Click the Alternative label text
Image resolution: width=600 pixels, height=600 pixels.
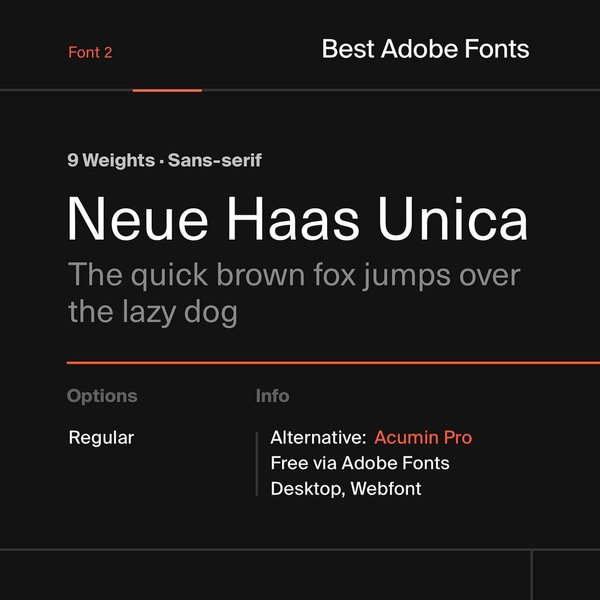tap(318, 437)
